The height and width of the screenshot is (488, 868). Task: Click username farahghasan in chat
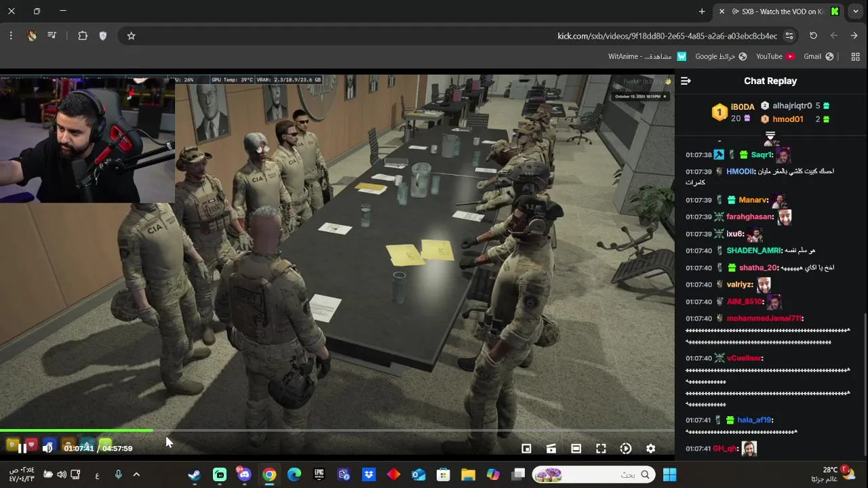pos(749,217)
